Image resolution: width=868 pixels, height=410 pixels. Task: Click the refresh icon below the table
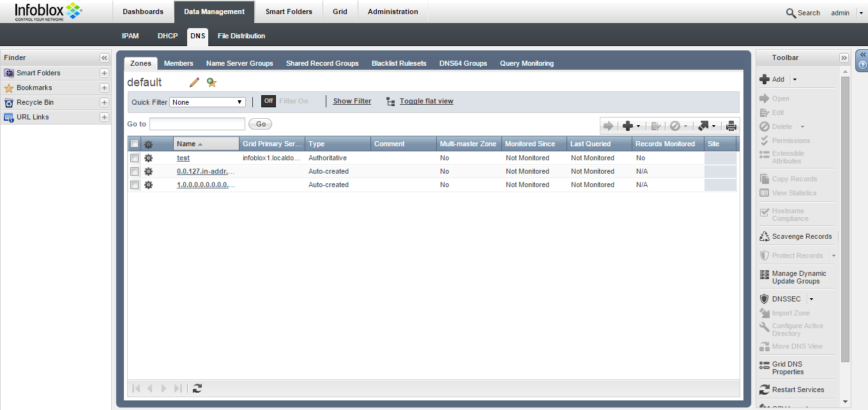click(x=197, y=388)
